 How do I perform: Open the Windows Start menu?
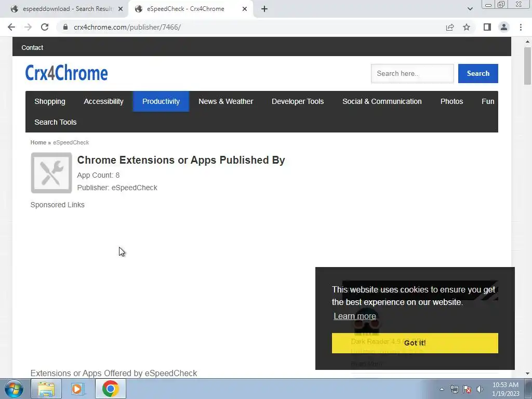tap(14, 389)
